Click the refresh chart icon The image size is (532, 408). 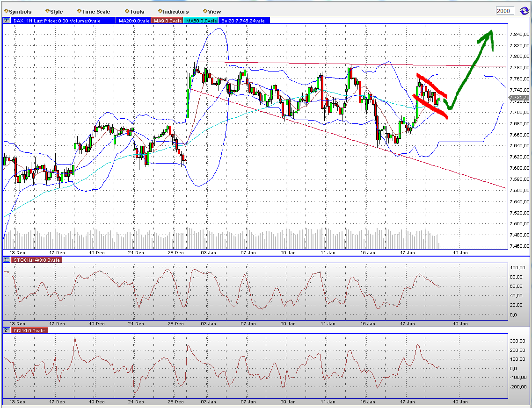coord(524,11)
